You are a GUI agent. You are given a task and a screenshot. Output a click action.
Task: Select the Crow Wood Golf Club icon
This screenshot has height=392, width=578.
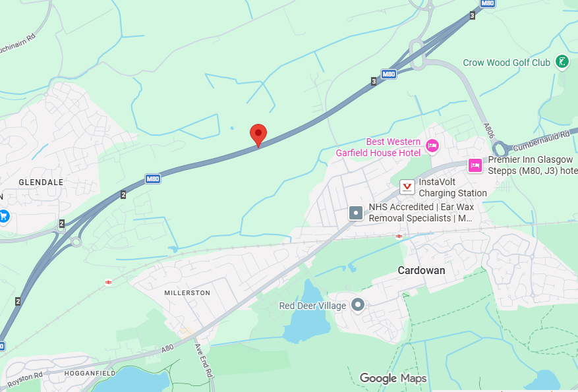click(x=562, y=62)
